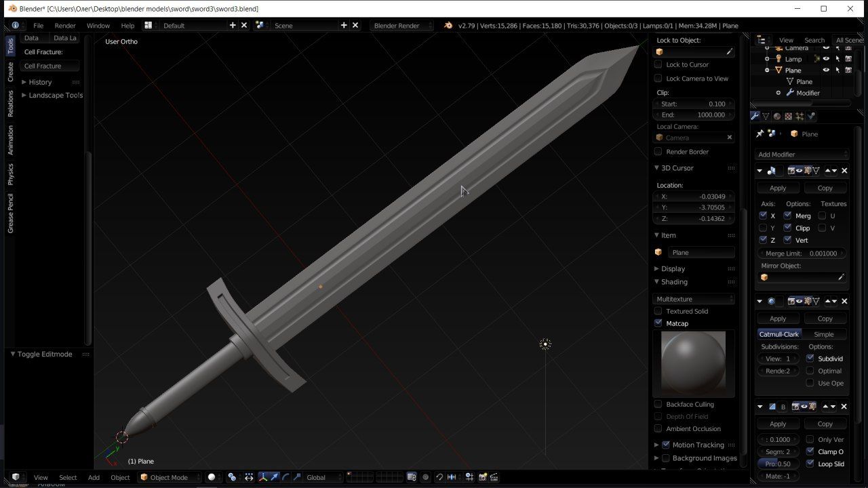Enable Ambient Occlusion checkbox
This screenshot has width=868, height=488.
(658, 428)
